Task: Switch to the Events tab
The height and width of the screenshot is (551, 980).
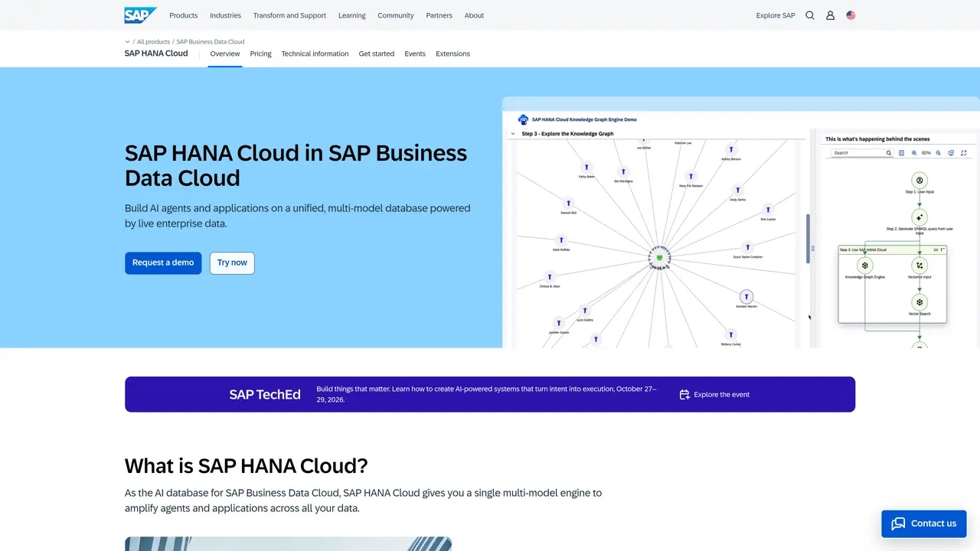Action: point(415,54)
